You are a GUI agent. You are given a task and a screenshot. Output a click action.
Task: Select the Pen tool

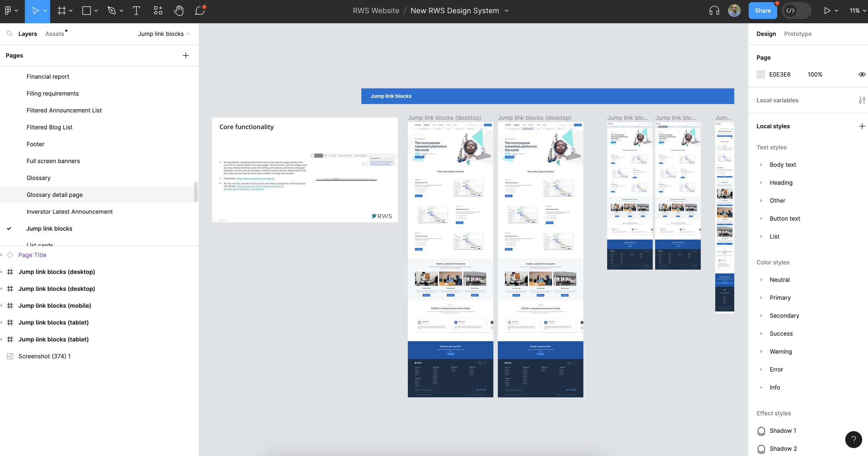pyautogui.click(x=111, y=11)
